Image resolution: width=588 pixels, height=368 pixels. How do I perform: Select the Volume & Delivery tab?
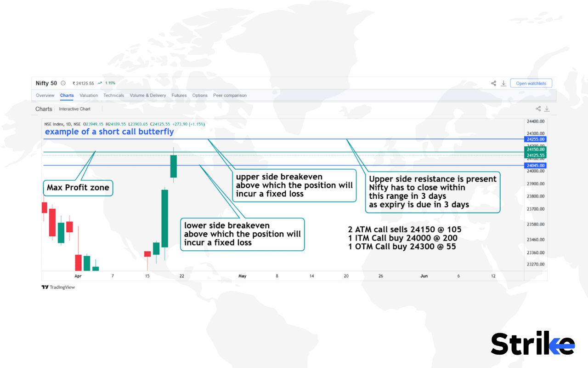coord(147,96)
